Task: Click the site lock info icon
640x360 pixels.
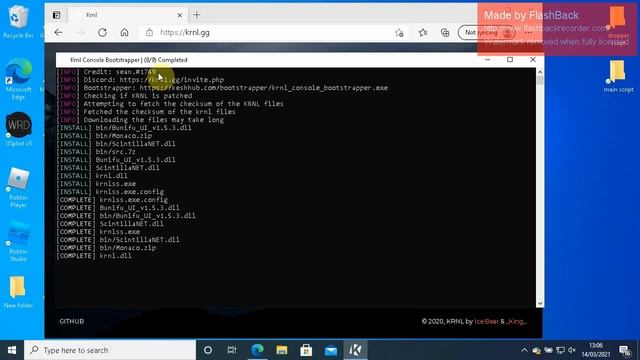Action: [x=149, y=33]
